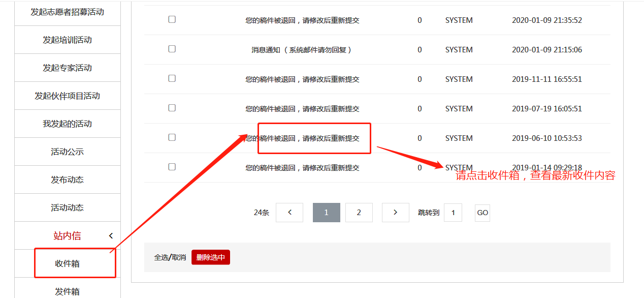
Task: Select 我发起的活动 in sidebar
Action: point(68,124)
